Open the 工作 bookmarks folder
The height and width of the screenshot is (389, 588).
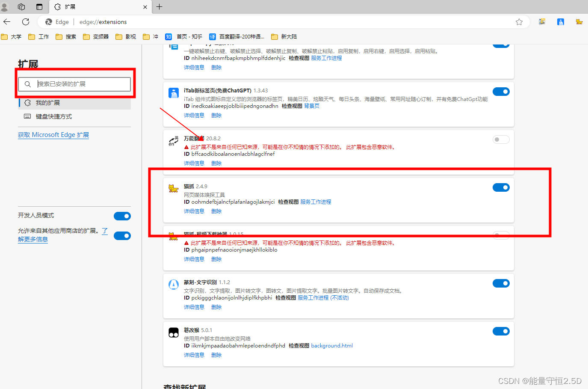point(38,37)
